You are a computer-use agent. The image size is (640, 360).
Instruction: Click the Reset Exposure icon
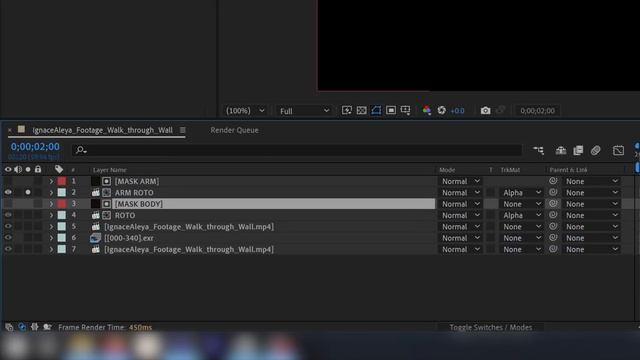click(x=441, y=110)
